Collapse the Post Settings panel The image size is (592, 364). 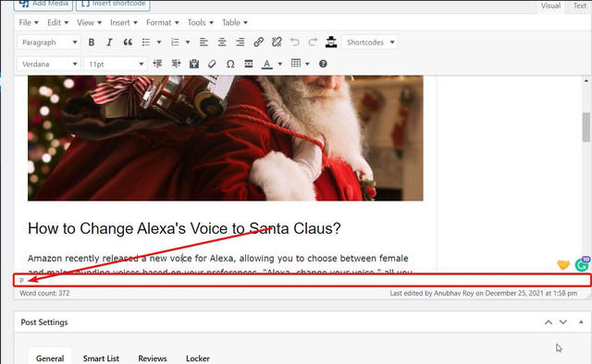pyautogui.click(x=581, y=322)
